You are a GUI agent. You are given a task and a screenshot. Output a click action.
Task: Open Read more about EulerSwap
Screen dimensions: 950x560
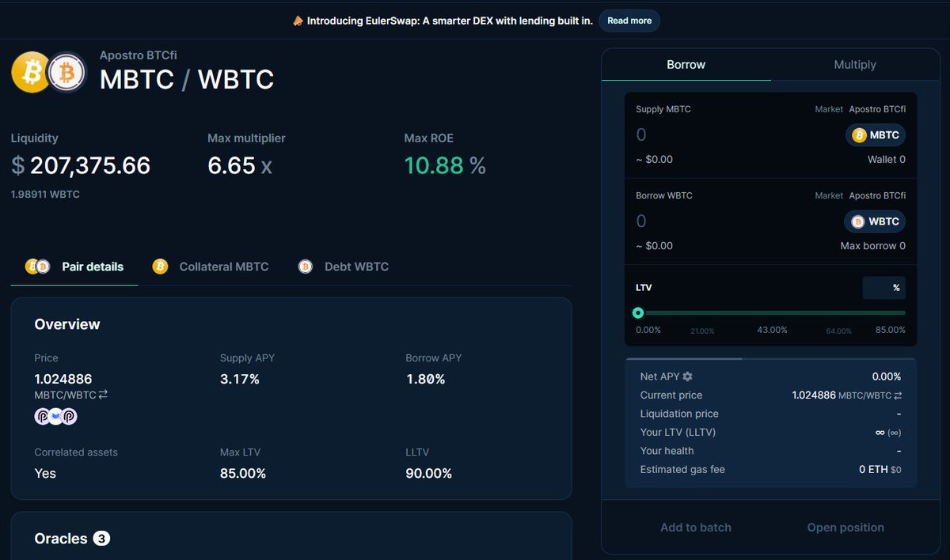pos(629,21)
